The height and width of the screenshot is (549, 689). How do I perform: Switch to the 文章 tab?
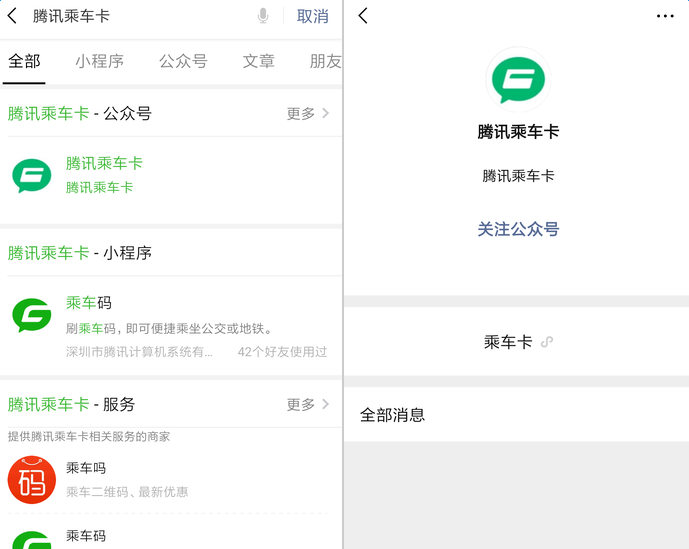point(259,61)
